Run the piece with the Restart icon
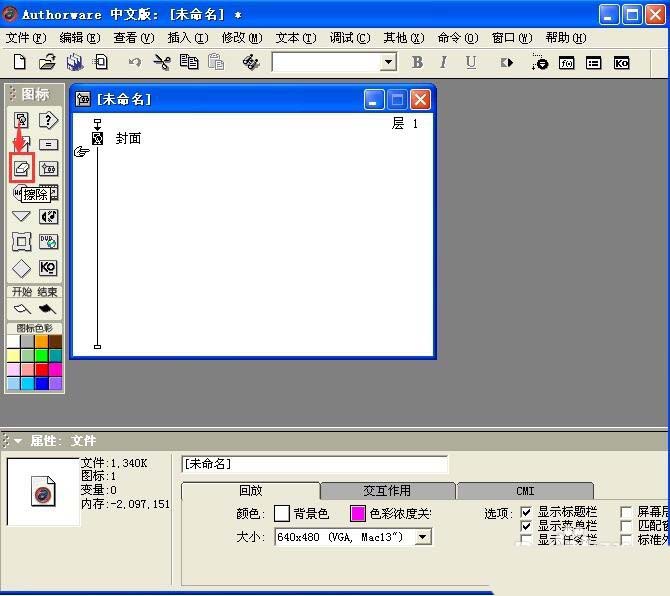The image size is (670, 596). [x=507, y=63]
